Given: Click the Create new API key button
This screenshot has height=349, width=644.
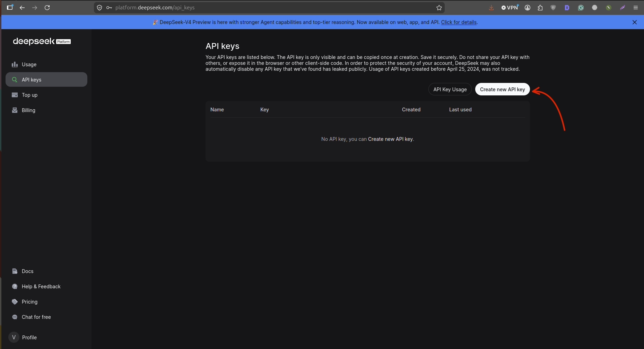Looking at the screenshot, I should pos(502,90).
